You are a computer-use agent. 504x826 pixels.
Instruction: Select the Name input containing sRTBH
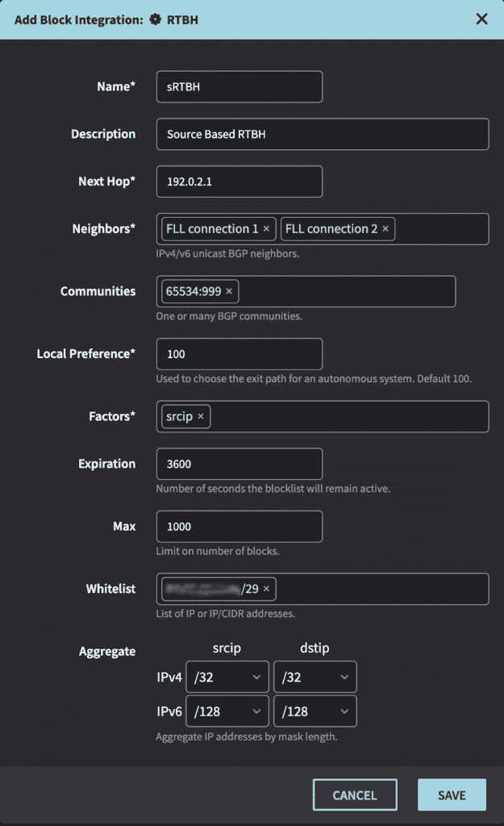239,86
